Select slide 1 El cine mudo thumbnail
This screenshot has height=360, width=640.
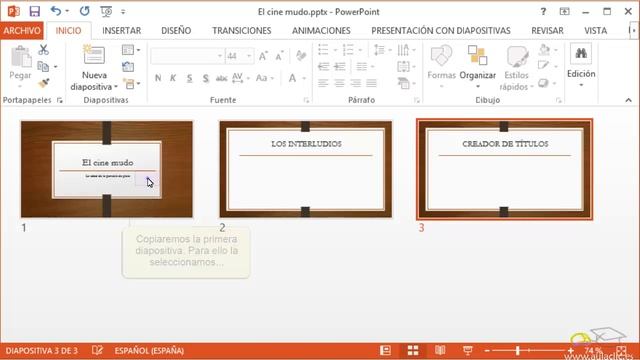click(107, 169)
